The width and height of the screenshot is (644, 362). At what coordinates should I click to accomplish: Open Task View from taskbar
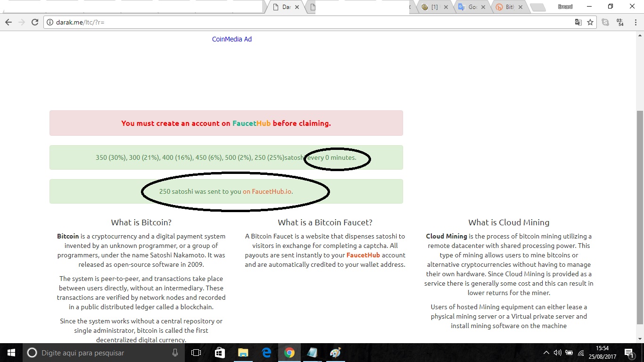[x=196, y=353]
